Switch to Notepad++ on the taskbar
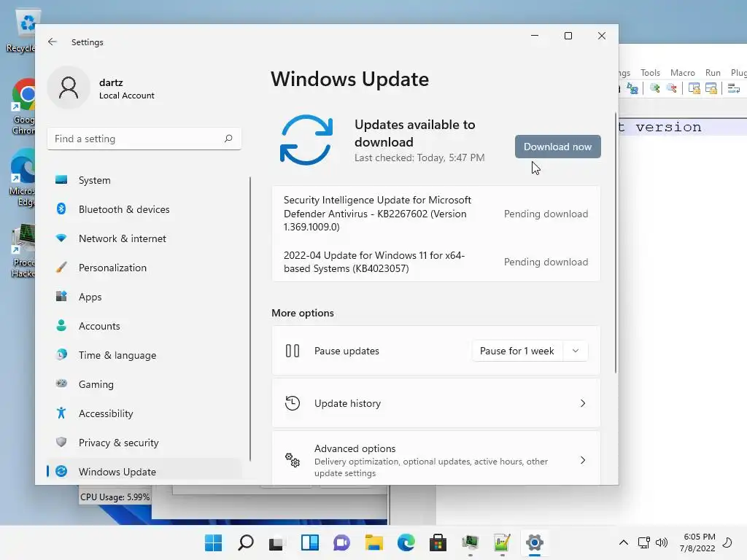Viewport: 747px width, 560px height. (x=502, y=542)
